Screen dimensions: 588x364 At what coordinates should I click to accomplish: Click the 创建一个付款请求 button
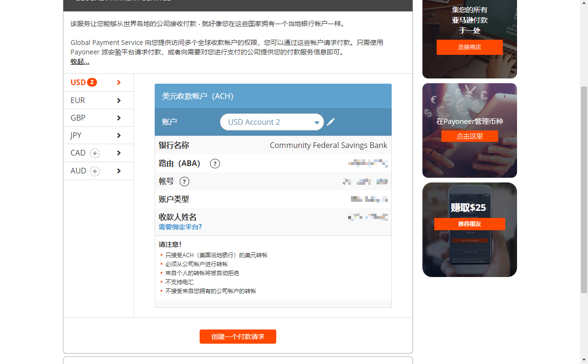[x=238, y=337]
